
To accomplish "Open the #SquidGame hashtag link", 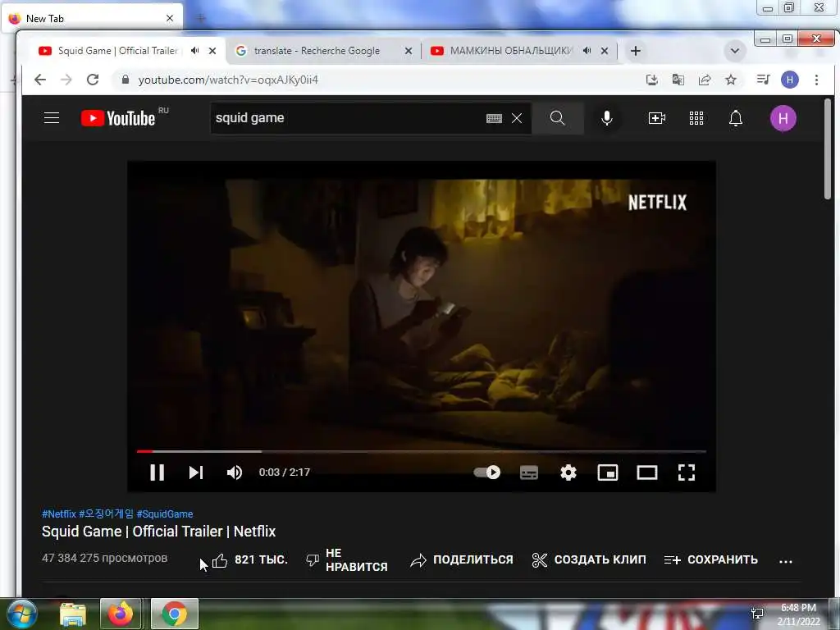I will point(164,514).
